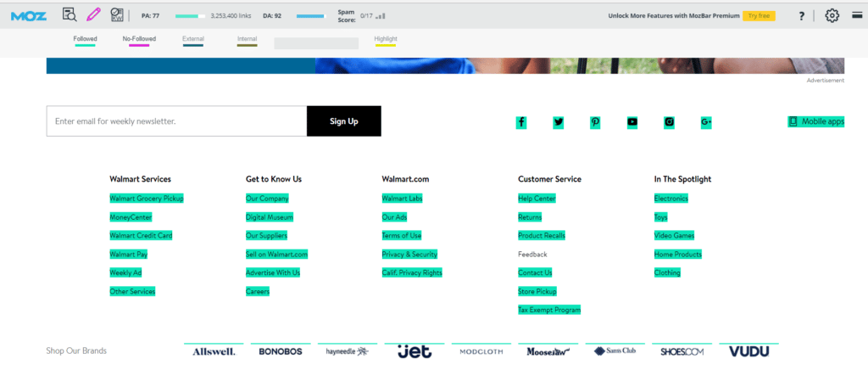The width and height of the screenshot is (868, 370).
Task: Open MozBar settings gear
Action: pyautogui.click(x=832, y=15)
